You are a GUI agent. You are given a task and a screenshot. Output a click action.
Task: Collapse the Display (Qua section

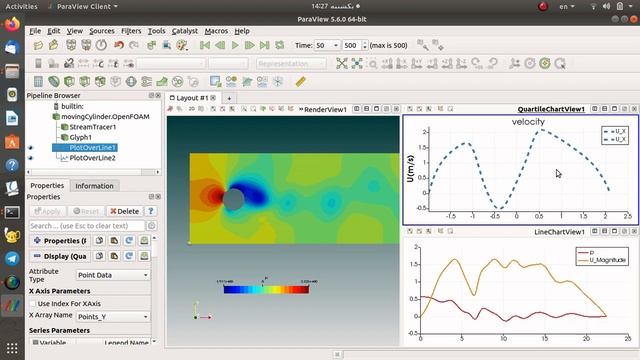tap(38, 256)
